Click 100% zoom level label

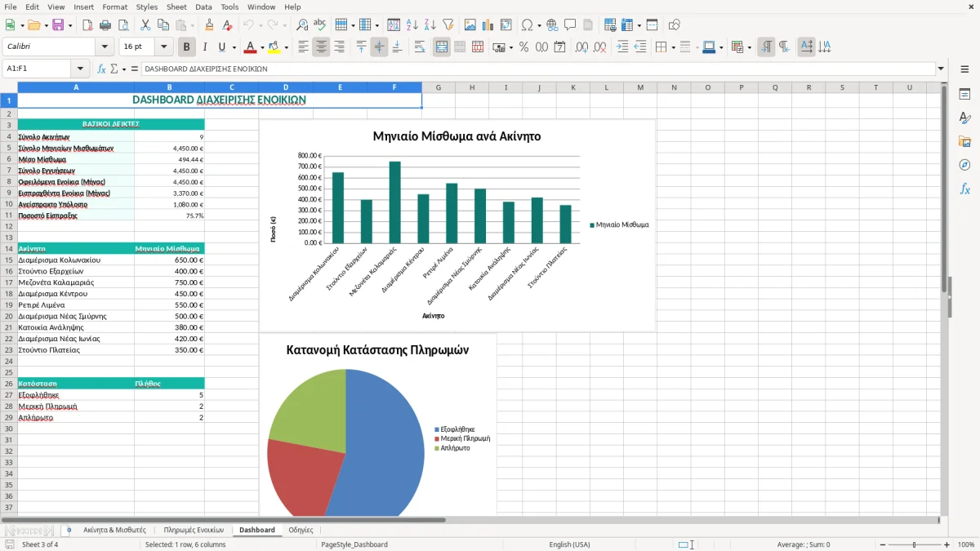click(966, 544)
